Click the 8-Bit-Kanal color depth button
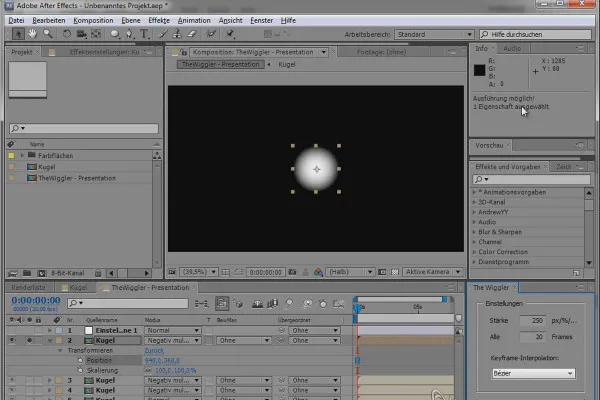The height and width of the screenshot is (400, 600). (x=68, y=273)
